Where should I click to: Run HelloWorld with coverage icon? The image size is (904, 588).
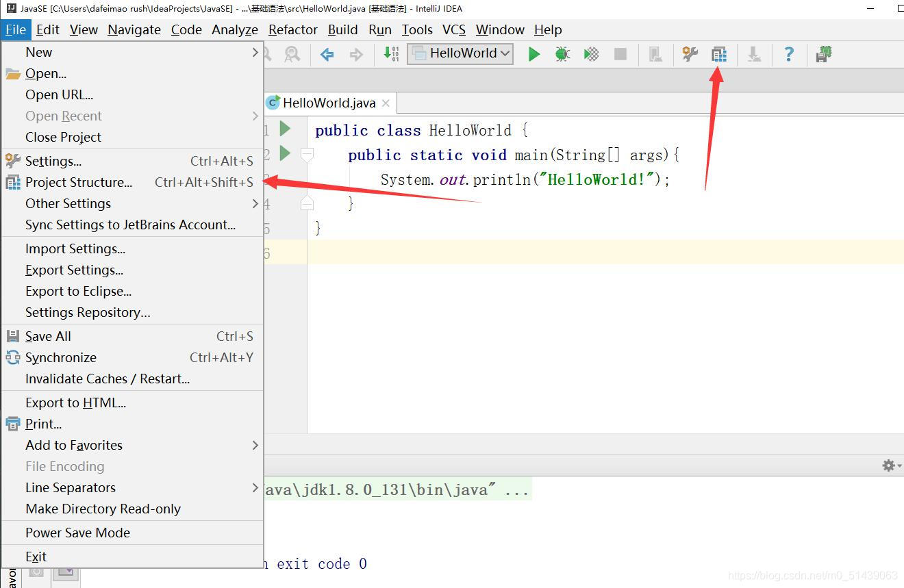pos(592,54)
